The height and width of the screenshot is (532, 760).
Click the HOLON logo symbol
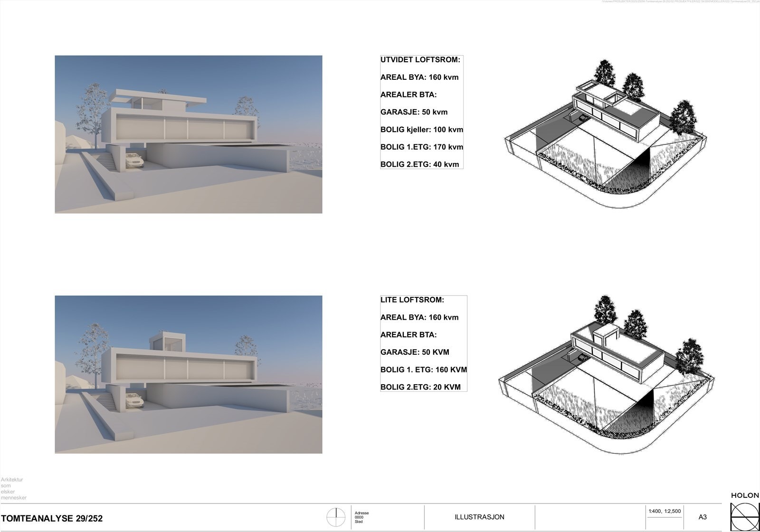(745, 517)
